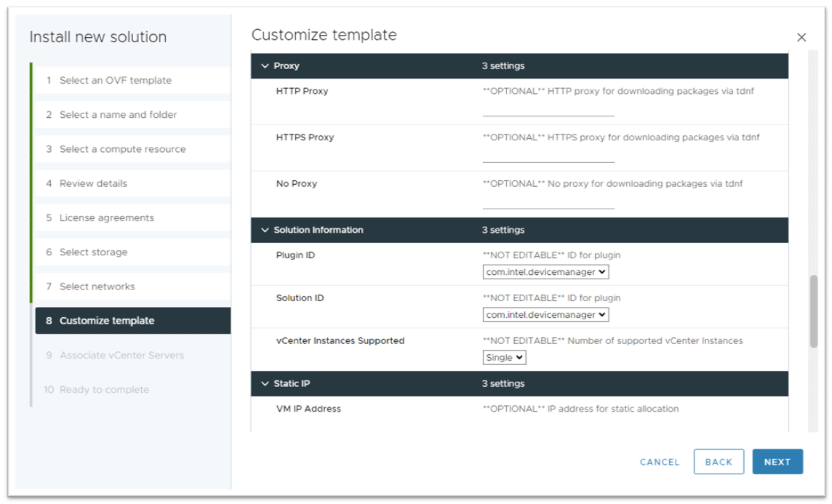Open the Solution ID dropdown
The height and width of the screenshot is (504, 832).
545,315
